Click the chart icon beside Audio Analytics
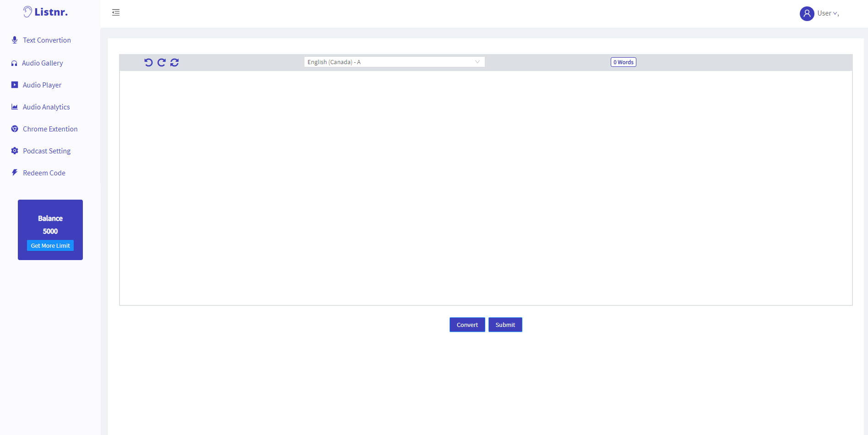The image size is (868, 435). coord(15,107)
